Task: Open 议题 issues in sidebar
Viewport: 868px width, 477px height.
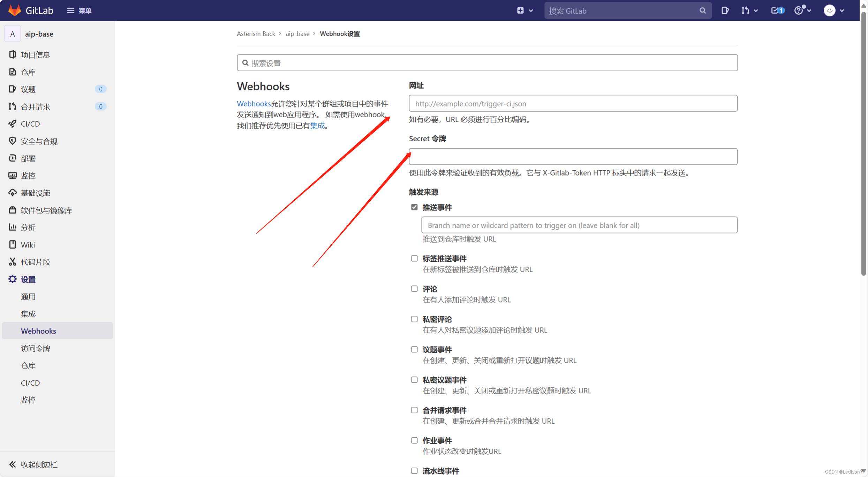Action: (28, 89)
